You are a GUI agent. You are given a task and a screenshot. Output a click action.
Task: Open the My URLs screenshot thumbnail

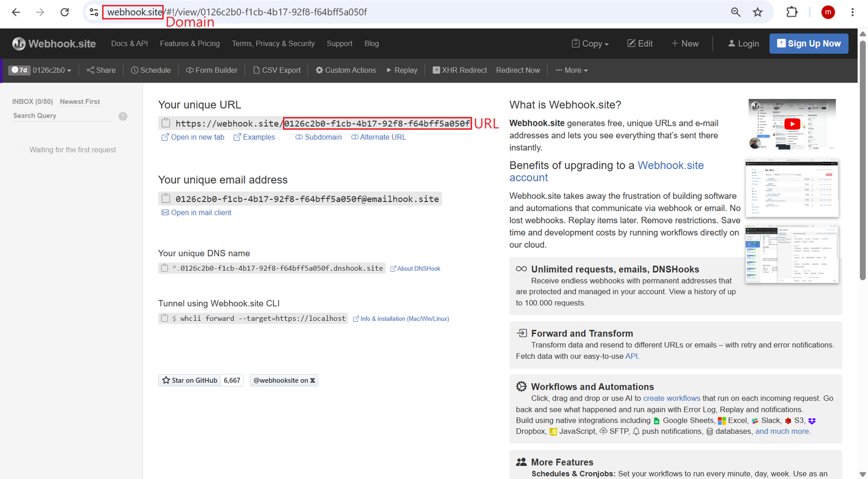pyautogui.click(x=792, y=188)
